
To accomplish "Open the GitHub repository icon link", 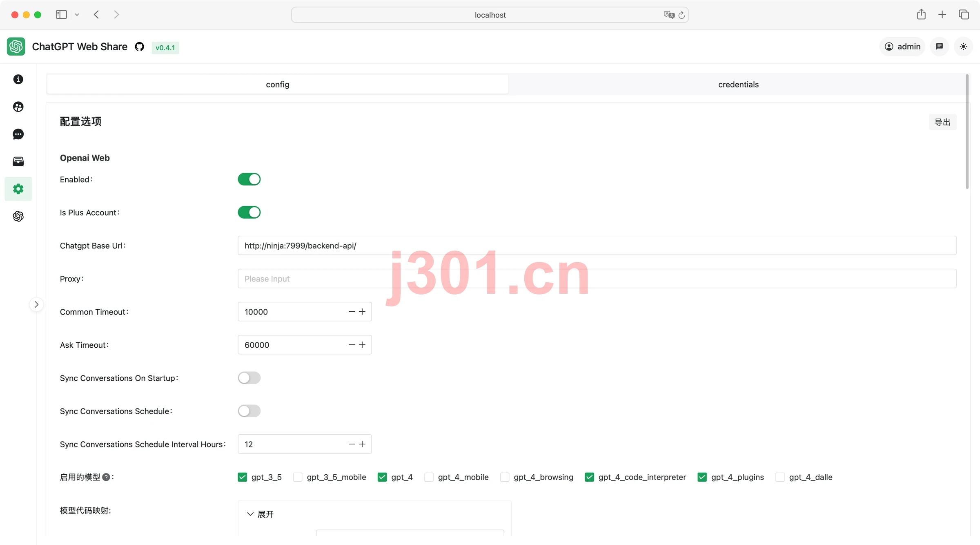I will [140, 47].
